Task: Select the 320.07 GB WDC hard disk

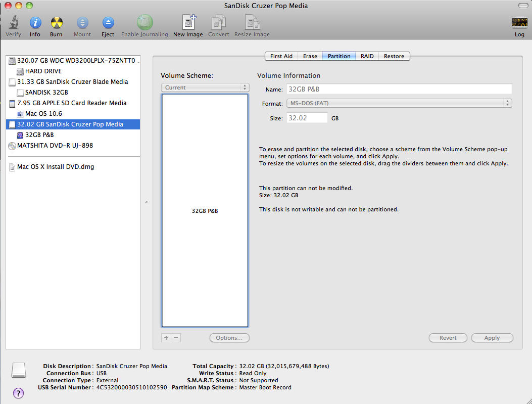Action: (x=73, y=61)
